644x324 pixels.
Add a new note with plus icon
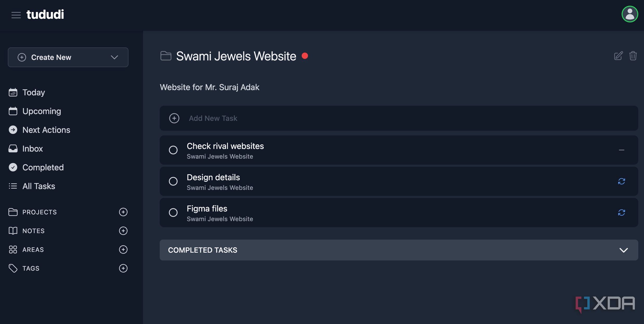pyautogui.click(x=123, y=231)
